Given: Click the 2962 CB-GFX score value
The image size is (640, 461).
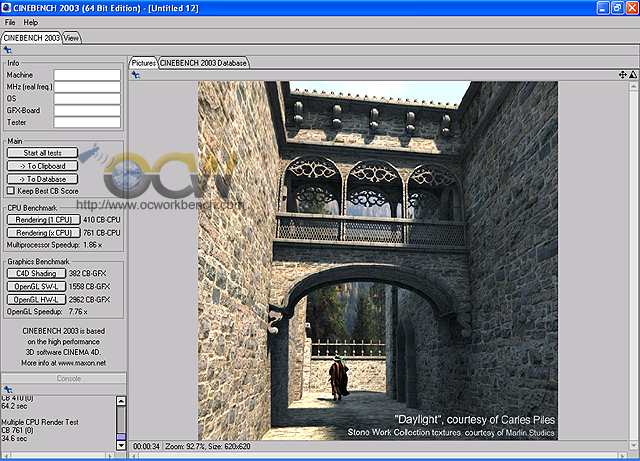Looking at the screenshot, I should tap(89, 299).
